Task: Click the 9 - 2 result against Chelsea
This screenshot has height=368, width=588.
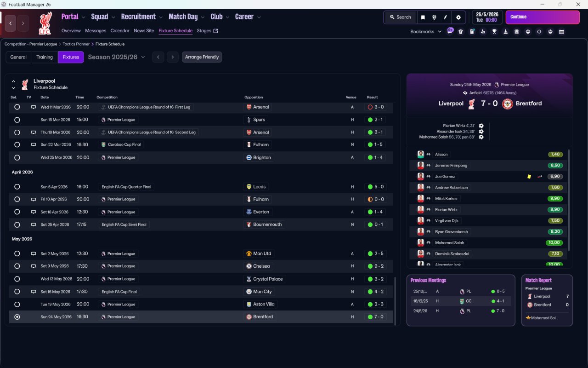Action: [x=376, y=266]
